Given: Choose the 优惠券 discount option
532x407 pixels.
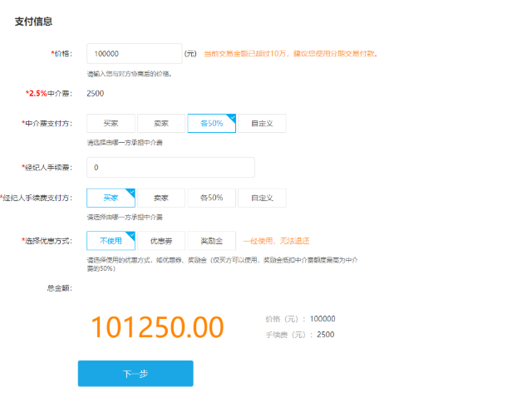Looking at the screenshot, I should tap(160, 241).
